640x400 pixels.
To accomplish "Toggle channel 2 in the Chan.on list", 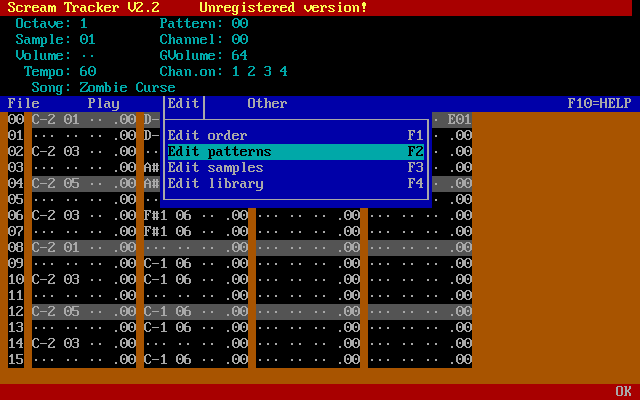I will [251, 71].
